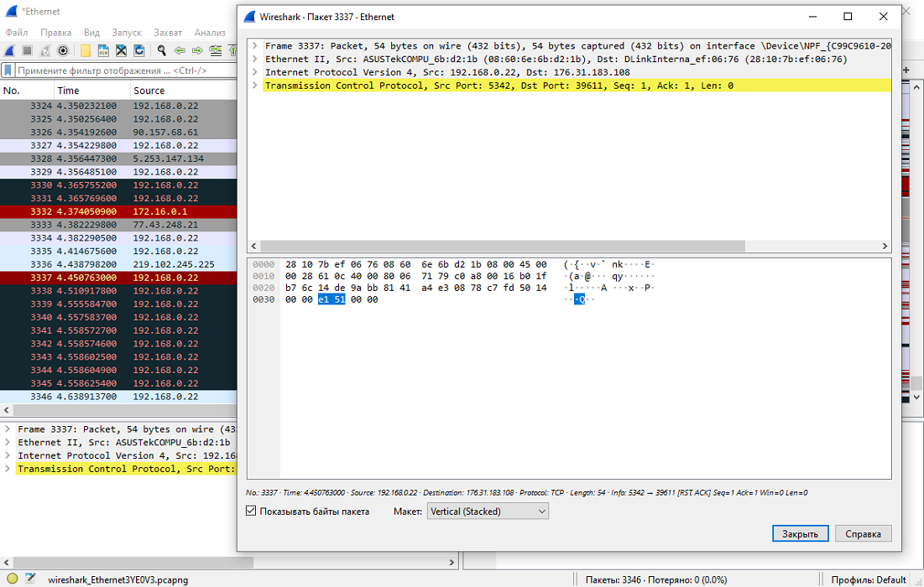Click the packet details horizontal scrollbar thumb
The image size is (924, 587).
click(133, 563)
